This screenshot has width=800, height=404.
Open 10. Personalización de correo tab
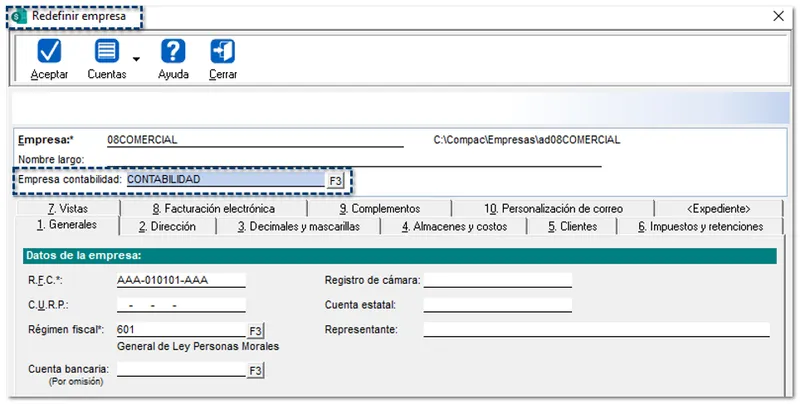pos(553,209)
